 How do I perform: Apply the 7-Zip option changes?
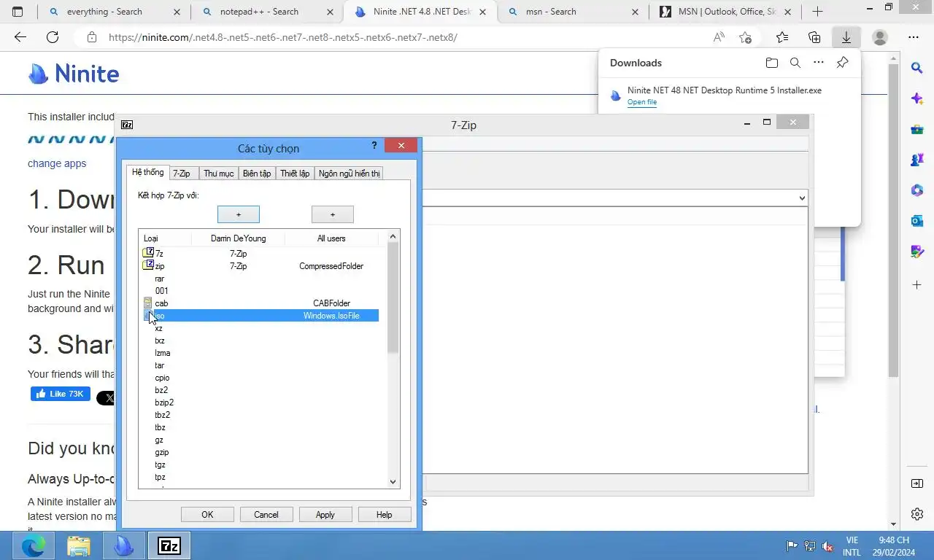(325, 515)
